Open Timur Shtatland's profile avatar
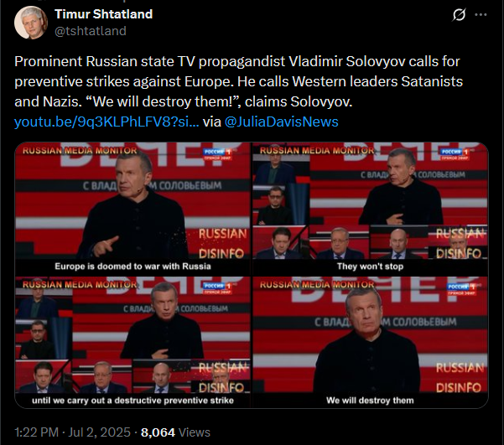 click(x=31, y=23)
